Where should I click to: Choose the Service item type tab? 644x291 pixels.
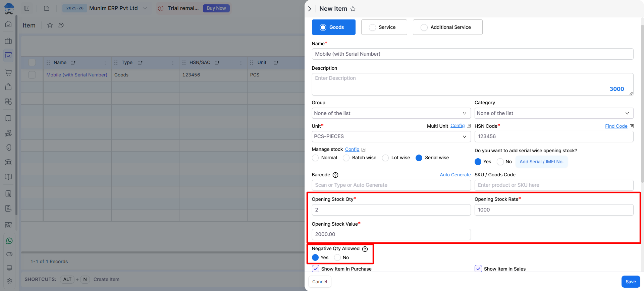(x=384, y=27)
